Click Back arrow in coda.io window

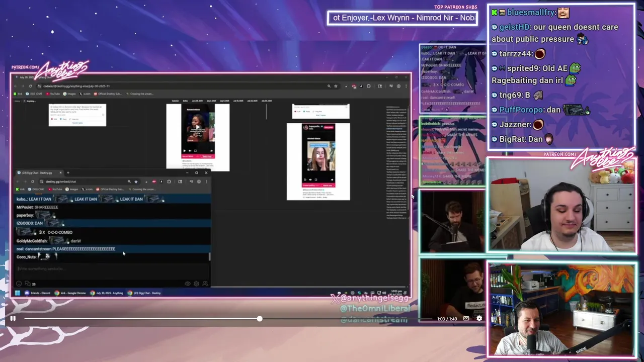(16, 86)
